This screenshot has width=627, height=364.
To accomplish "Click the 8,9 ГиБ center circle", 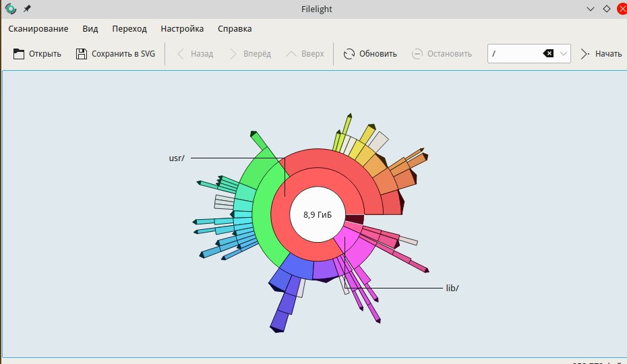I will click(x=317, y=215).
